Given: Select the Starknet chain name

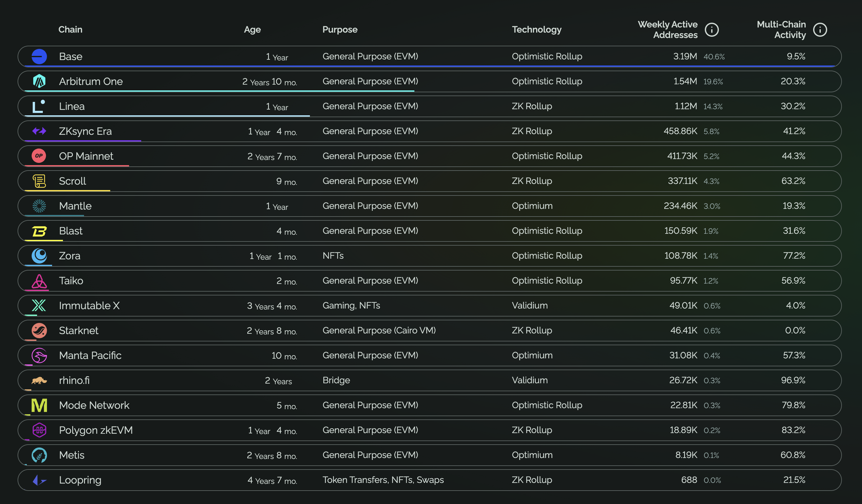Looking at the screenshot, I should tap(79, 331).
